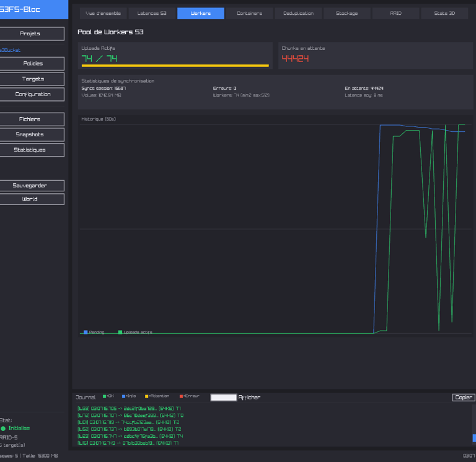Click the journal log scrollbar thumb
Image resolution: width=476 pixels, height=462 pixels.
click(474, 438)
